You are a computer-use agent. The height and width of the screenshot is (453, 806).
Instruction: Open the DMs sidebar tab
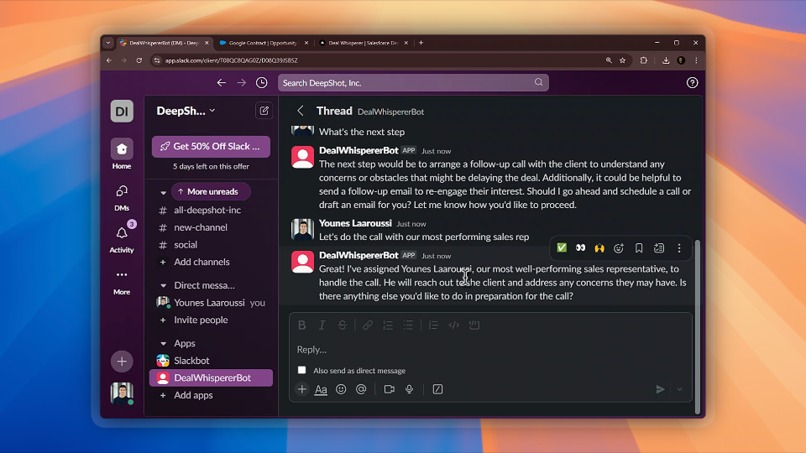tap(122, 197)
